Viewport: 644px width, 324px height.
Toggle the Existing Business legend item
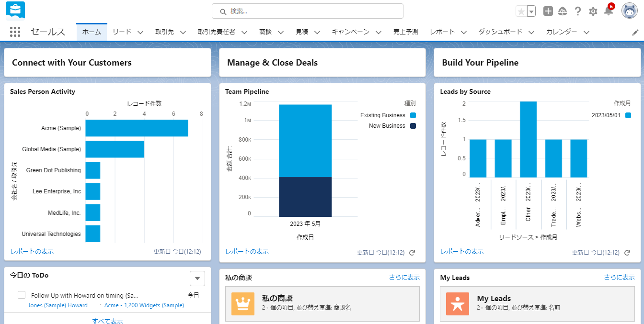coord(387,115)
